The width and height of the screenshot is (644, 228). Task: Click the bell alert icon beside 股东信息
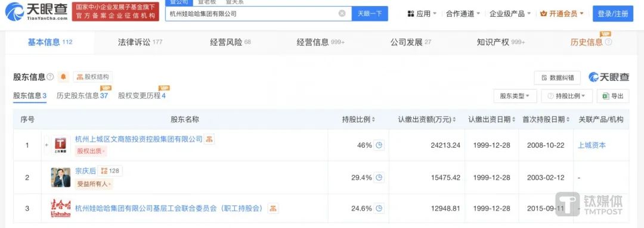click(x=63, y=77)
